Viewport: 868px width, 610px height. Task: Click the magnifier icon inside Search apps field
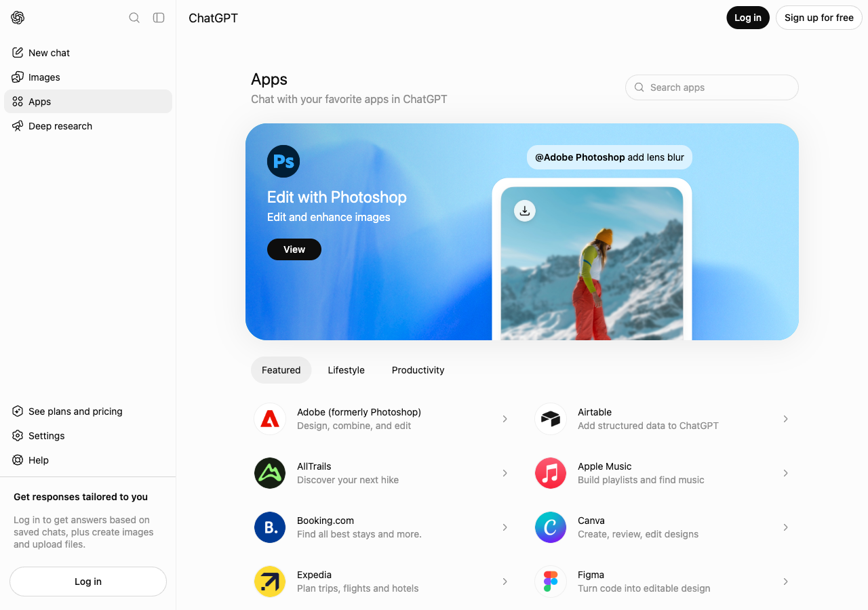click(639, 87)
